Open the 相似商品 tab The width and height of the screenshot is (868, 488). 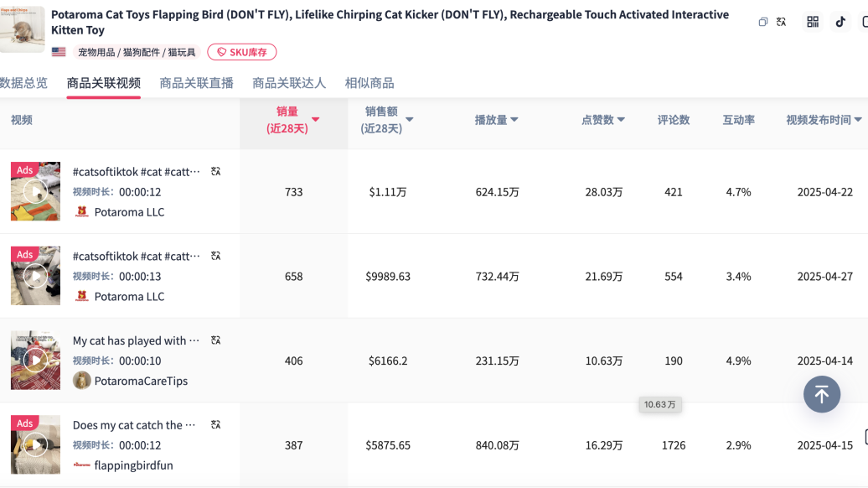click(x=369, y=83)
